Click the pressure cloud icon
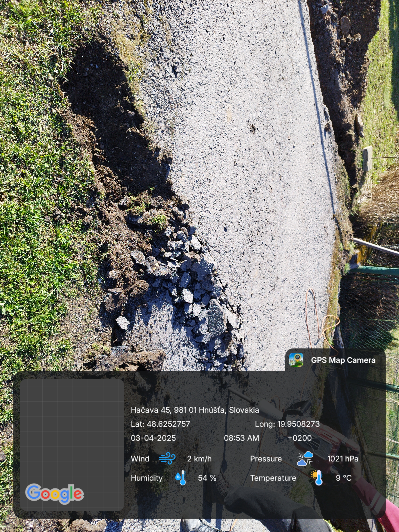Screen dimensions: 399x532 pyautogui.click(x=305, y=458)
